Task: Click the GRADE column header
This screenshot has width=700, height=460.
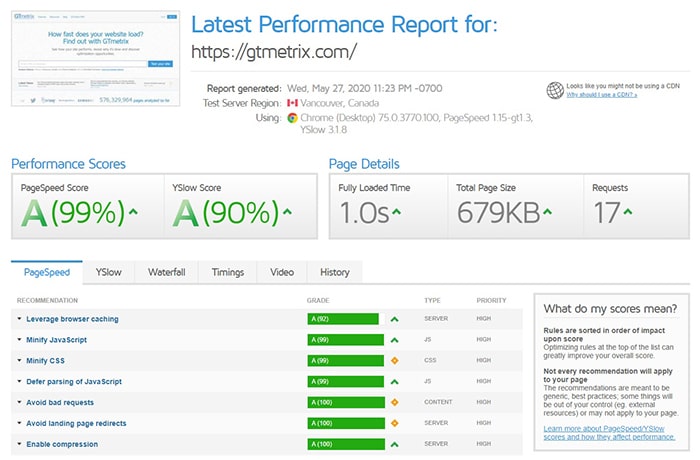Action: coord(318,301)
